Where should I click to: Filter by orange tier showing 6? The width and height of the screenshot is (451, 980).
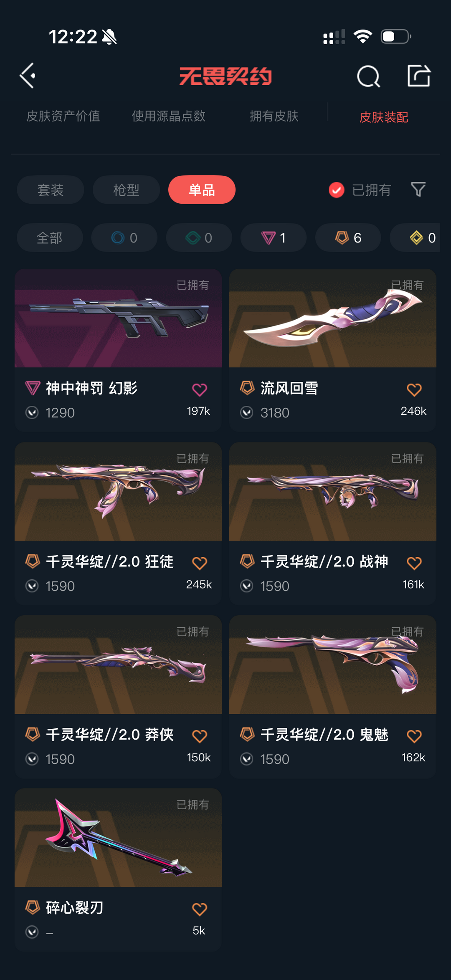point(348,237)
